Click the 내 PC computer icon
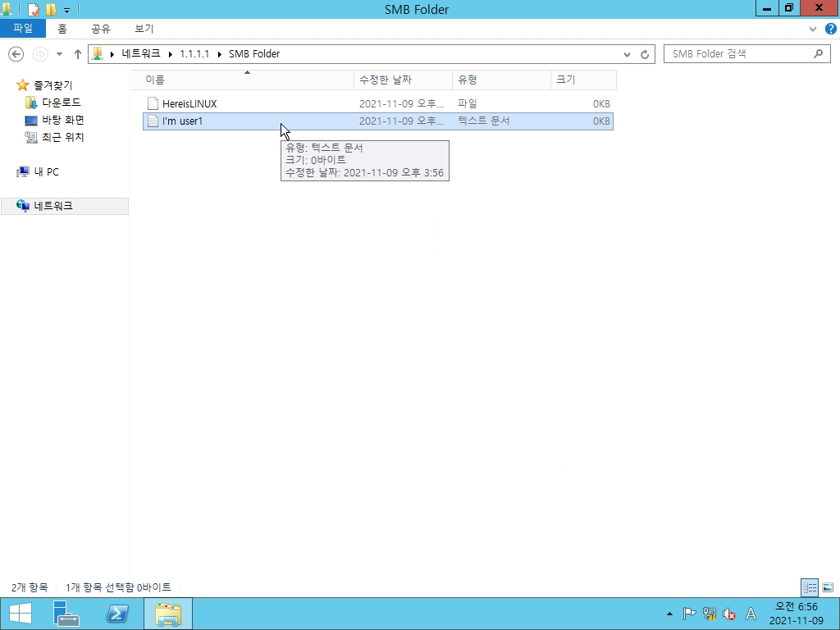840x630 pixels. [22, 172]
